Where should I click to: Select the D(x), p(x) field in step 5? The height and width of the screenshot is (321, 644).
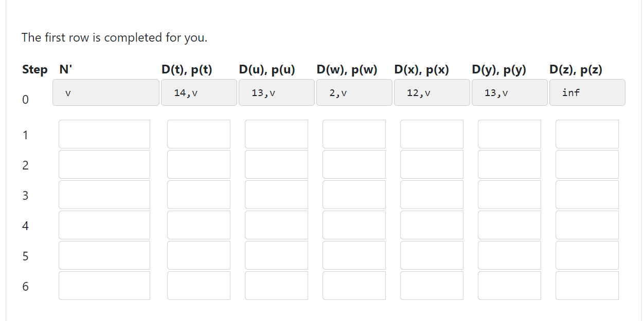(x=432, y=255)
